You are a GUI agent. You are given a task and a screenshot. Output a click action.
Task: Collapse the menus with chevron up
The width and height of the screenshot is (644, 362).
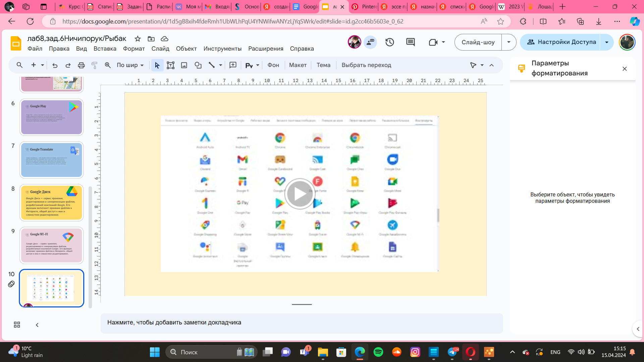point(492,65)
